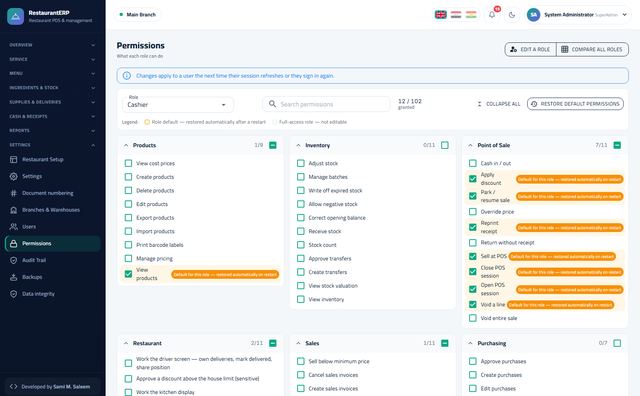
Task: Enable Cash in / out permission
Action: tap(473, 163)
